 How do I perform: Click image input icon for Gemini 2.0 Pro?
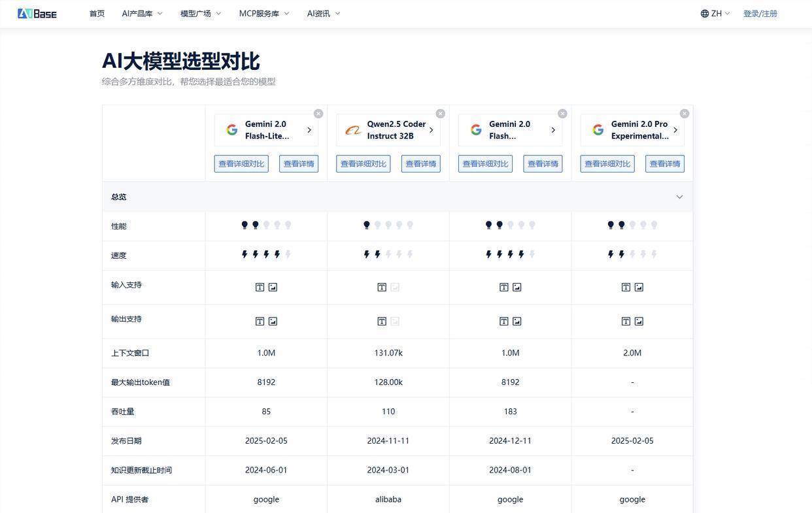click(639, 287)
